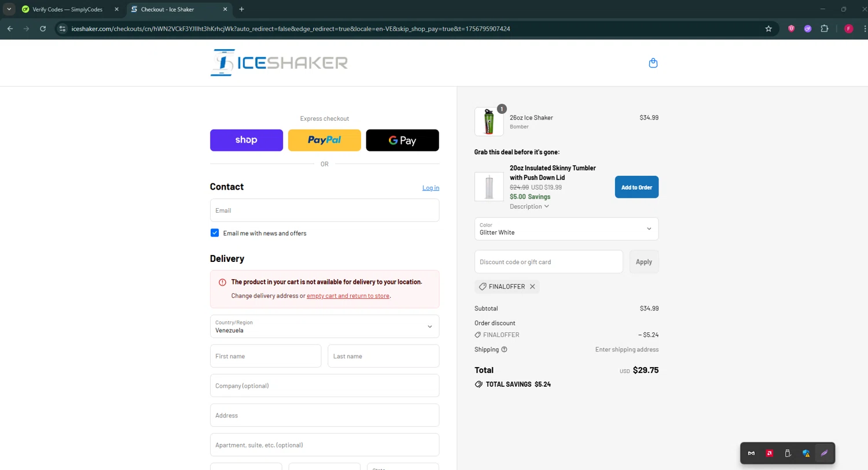Focus the Address field

(x=325, y=415)
